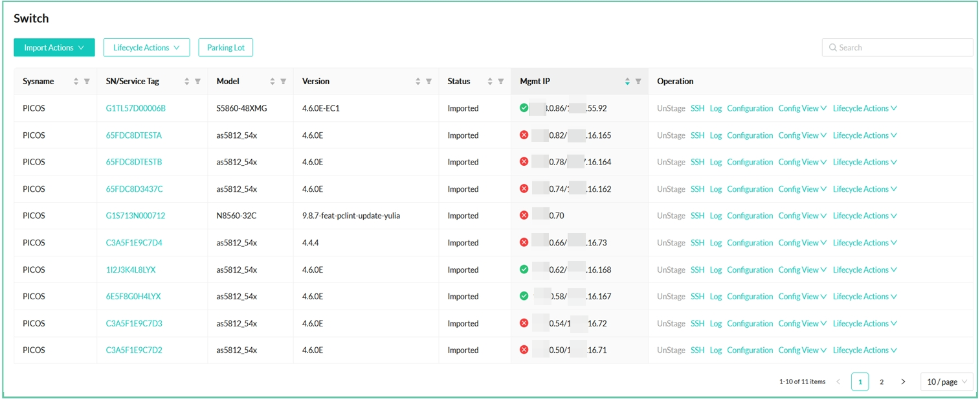
Task: View Log for C3A5F1E9C7D3 switch
Action: [x=716, y=323]
